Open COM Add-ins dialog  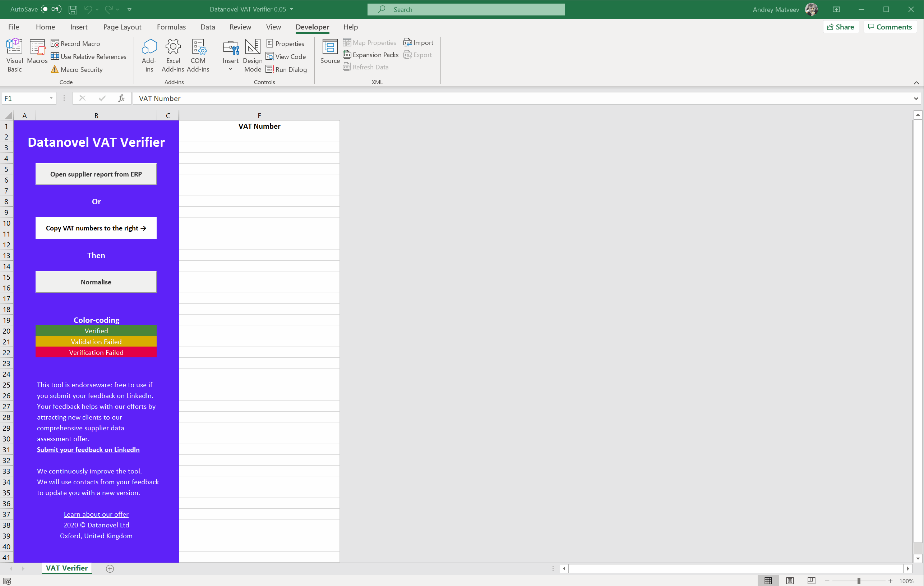point(198,55)
